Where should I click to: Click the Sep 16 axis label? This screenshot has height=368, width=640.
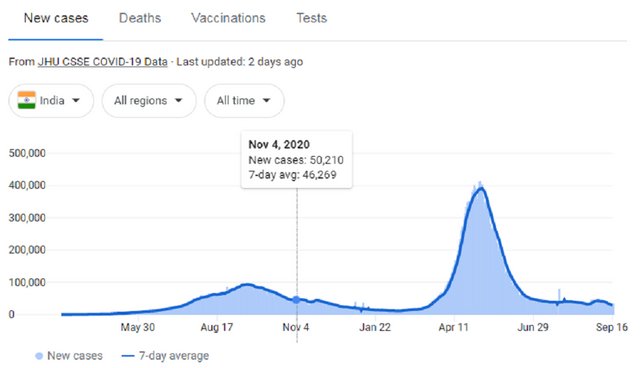[611, 327]
